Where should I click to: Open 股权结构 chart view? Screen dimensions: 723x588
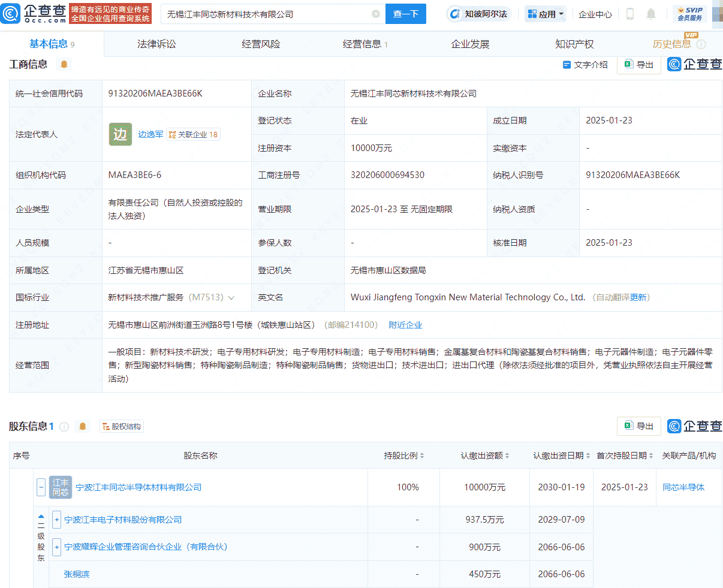pos(121,426)
